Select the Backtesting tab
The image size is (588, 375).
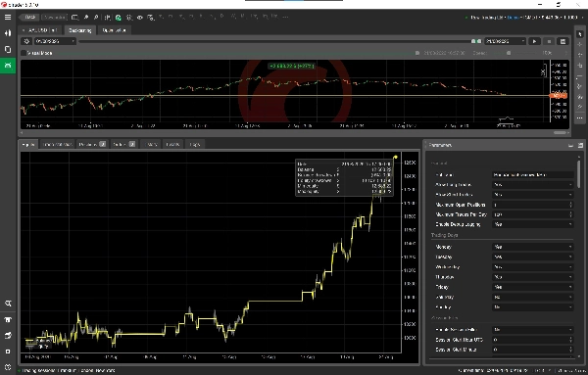point(80,30)
